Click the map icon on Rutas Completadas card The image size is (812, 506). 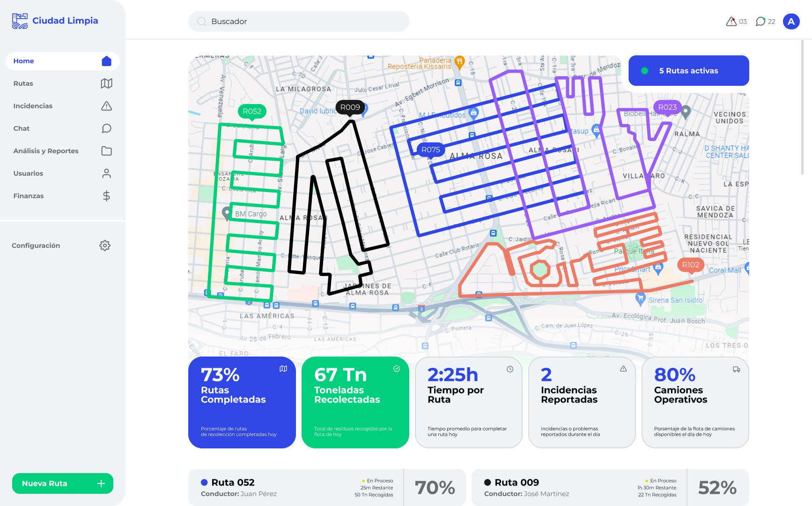pyautogui.click(x=283, y=369)
